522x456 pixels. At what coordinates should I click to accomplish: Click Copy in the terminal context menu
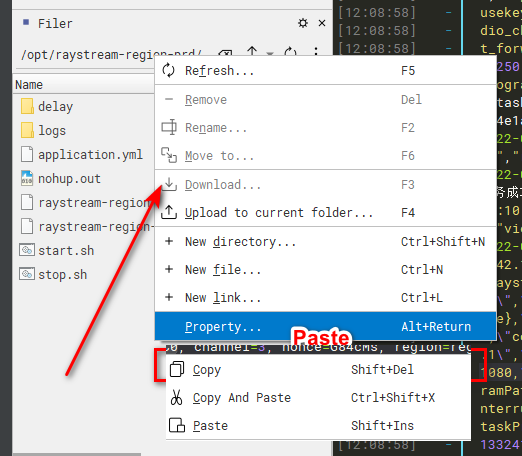click(x=318, y=370)
